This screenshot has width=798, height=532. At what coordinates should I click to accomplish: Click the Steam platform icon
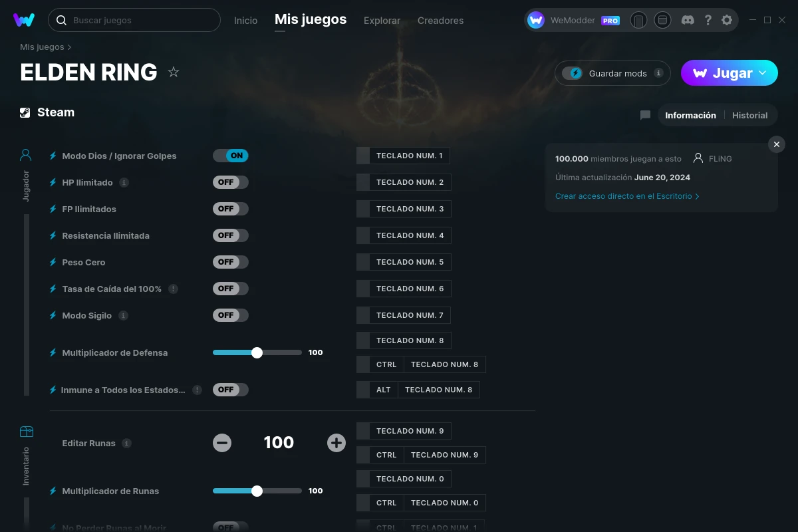pyautogui.click(x=26, y=112)
